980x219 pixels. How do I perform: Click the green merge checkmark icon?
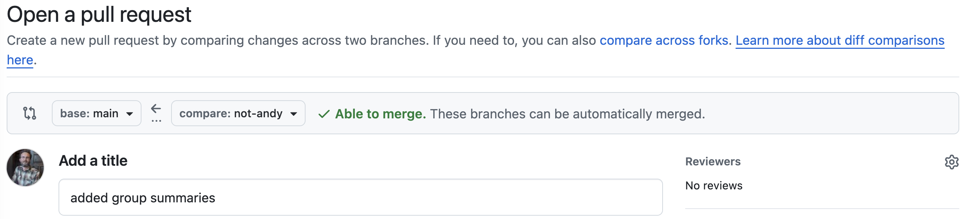[324, 114]
